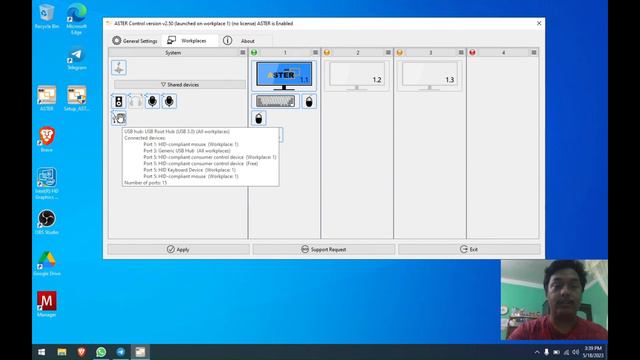Select the speaker audio device icon

pos(119,101)
